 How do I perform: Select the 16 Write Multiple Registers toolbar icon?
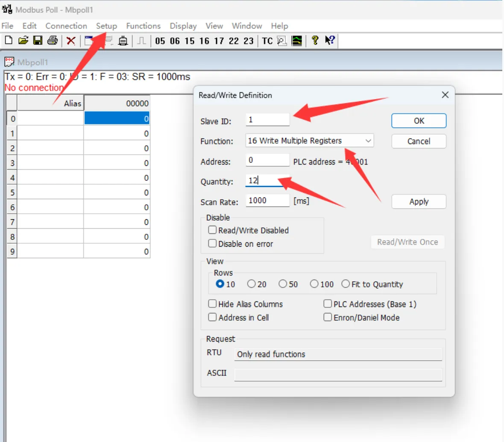pos(204,41)
